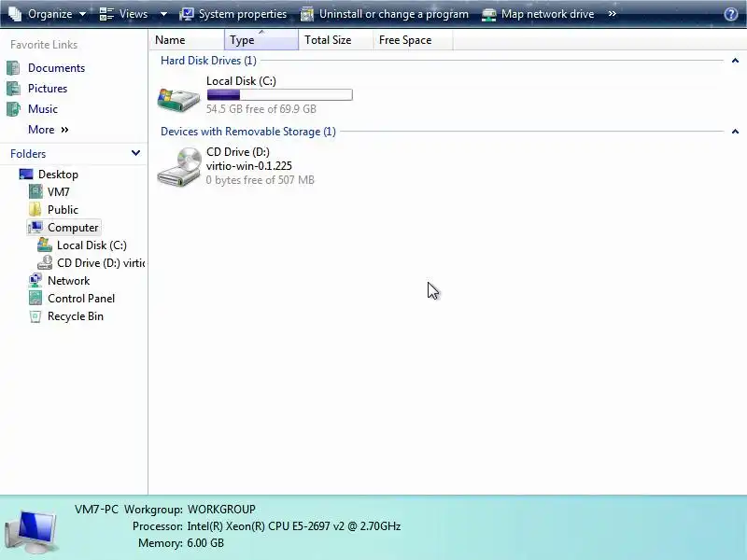Open the Help question mark icon
Viewport: 747px width, 560px height.
(x=731, y=14)
